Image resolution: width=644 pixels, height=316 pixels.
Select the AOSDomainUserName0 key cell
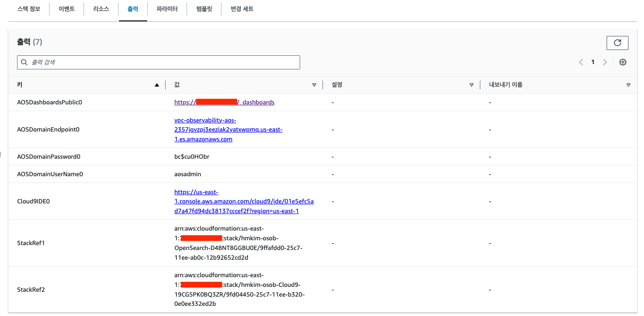[50, 174]
